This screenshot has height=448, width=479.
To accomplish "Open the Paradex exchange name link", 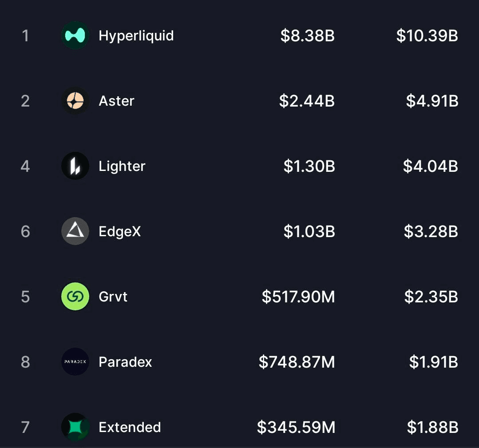I will (x=125, y=362).
